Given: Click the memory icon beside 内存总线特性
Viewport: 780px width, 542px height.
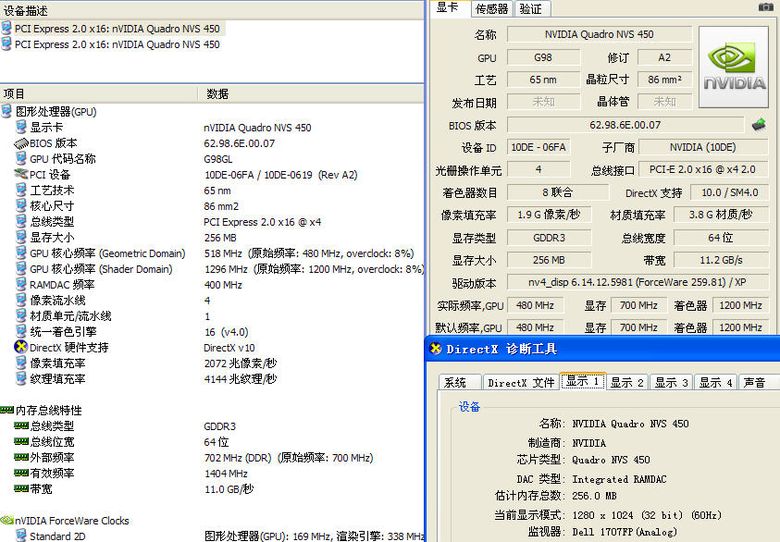Looking at the screenshot, I should pyautogui.click(x=7, y=410).
